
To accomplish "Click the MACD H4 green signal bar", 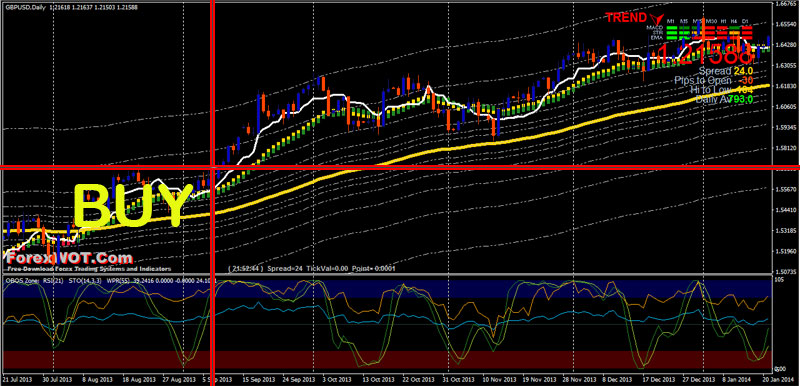I will pos(735,28).
